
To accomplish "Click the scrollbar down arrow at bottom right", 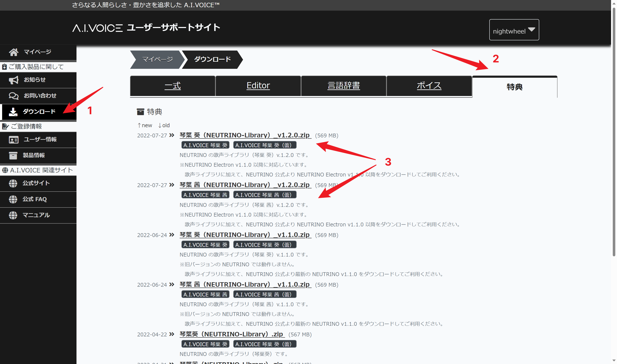I will click(x=614, y=361).
